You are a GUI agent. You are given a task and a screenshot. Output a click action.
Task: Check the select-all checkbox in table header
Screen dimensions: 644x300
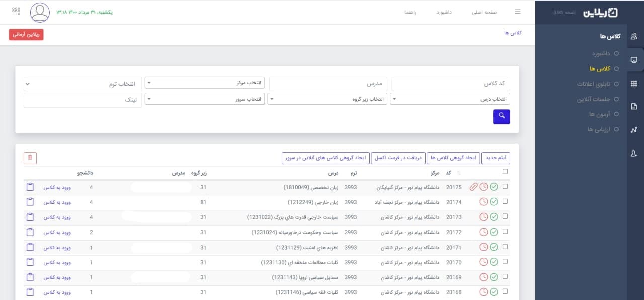tap(505, 172)
